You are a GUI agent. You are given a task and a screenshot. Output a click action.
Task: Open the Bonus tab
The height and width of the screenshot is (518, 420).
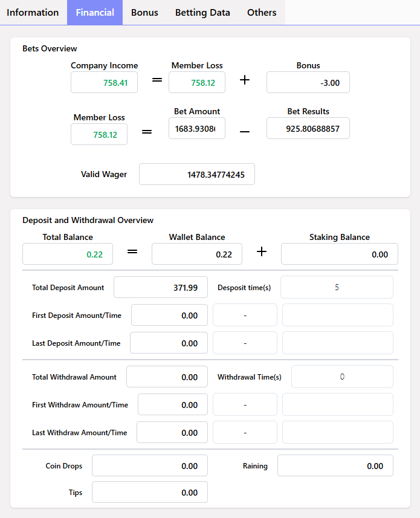coord(144,13)
